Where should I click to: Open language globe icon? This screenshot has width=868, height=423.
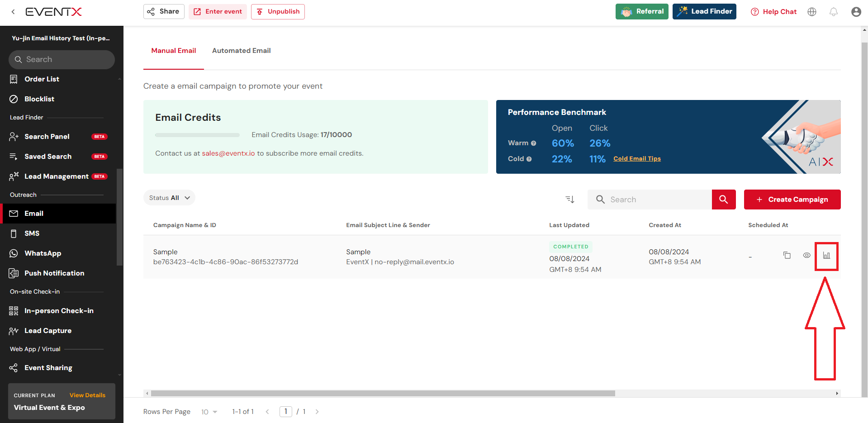point(812,12)
